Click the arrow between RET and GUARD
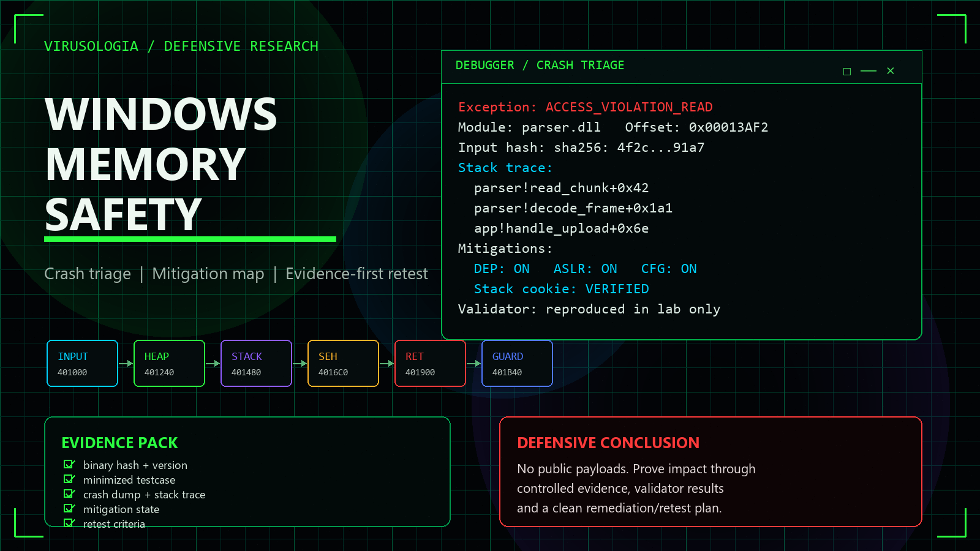The height and width of the screenshot is (551, 980). tap(473, 364)
